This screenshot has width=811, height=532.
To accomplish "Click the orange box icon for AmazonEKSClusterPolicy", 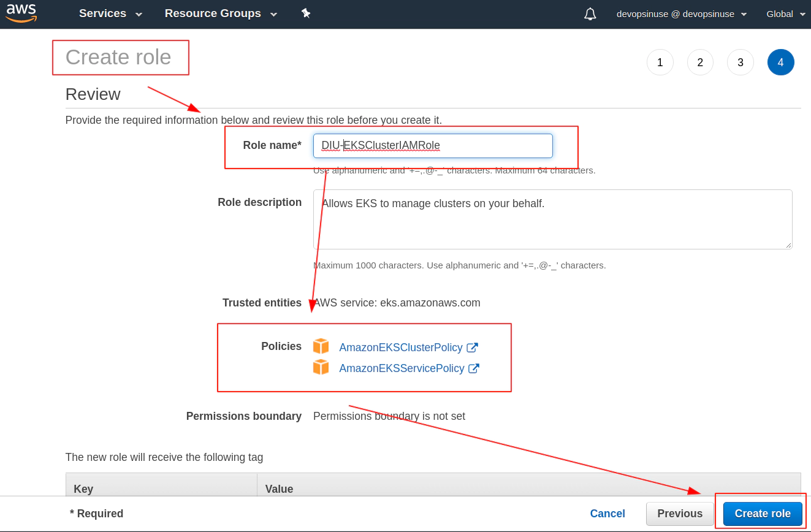I will [321, 346].
